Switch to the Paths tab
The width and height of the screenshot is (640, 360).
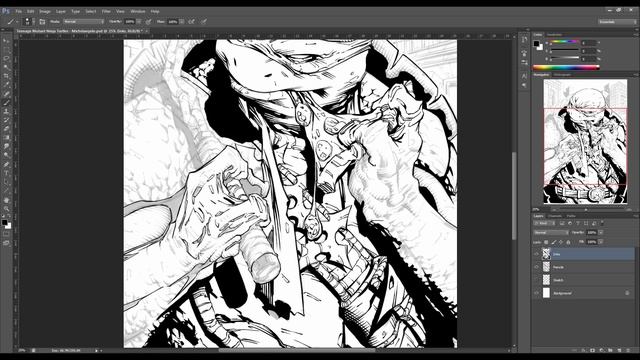(x=571, y=216)
